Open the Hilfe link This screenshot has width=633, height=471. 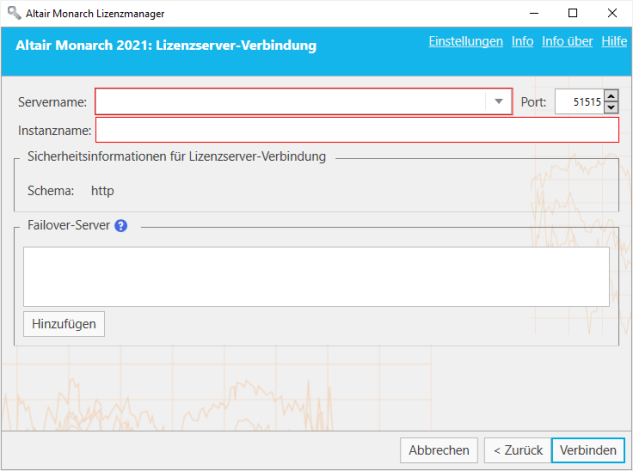[614, 41]
